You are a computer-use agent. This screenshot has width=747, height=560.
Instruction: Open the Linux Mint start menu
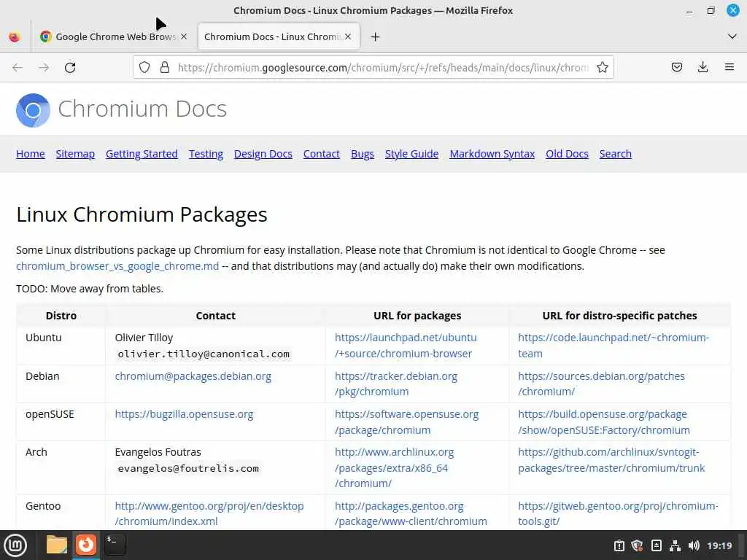(15, 545)
